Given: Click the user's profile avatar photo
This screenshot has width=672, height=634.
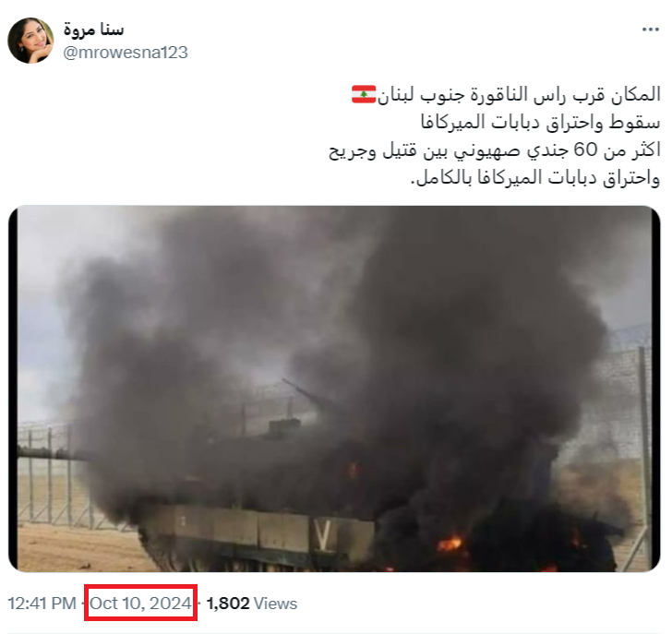Looking at the screenshot, I should pyautogui.click(x=30, y=41).
